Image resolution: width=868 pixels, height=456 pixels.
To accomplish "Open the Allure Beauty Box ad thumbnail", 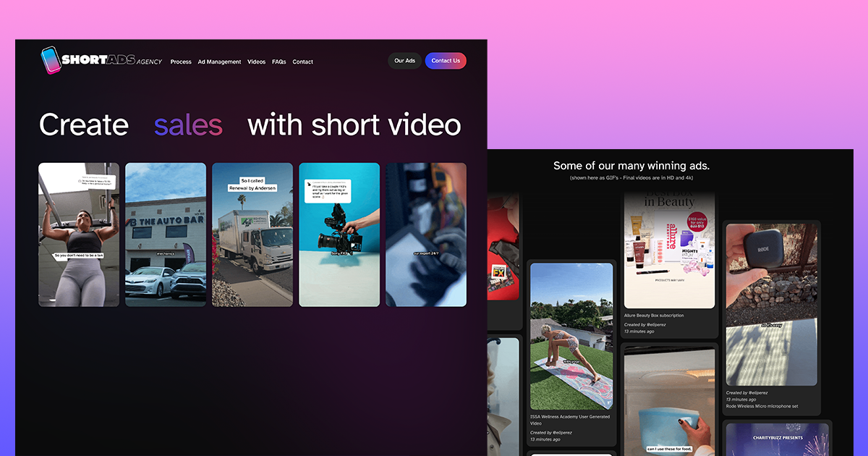I will [669, 251].
